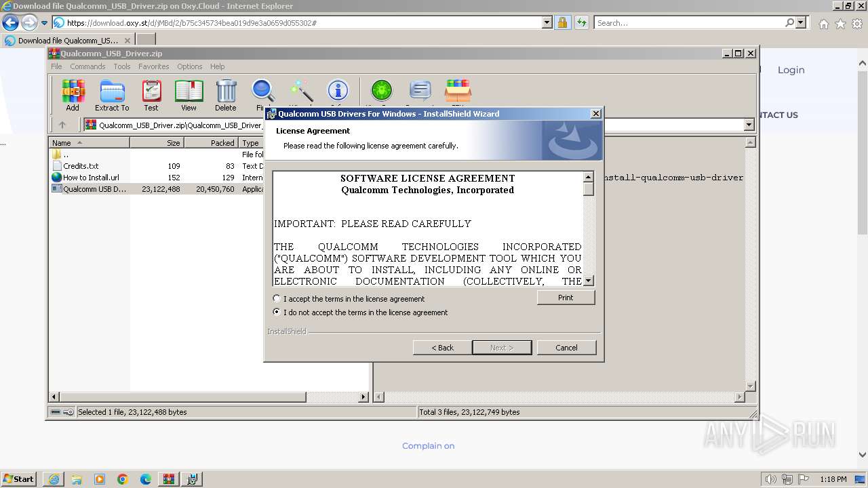Click the Comment speech bubble icon

point(420,91)
